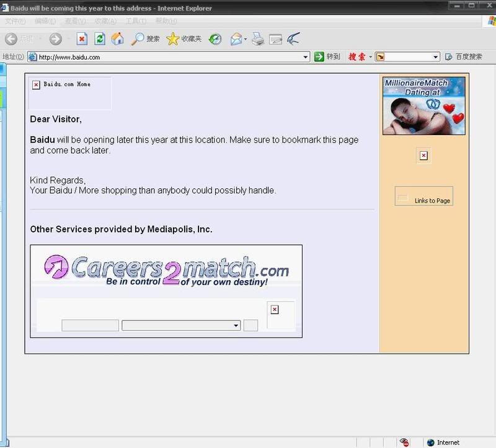This screenshot has height=448, width=496.
Task: Open the address bar dropdown arrow
Action: click(x=305, y=57)
